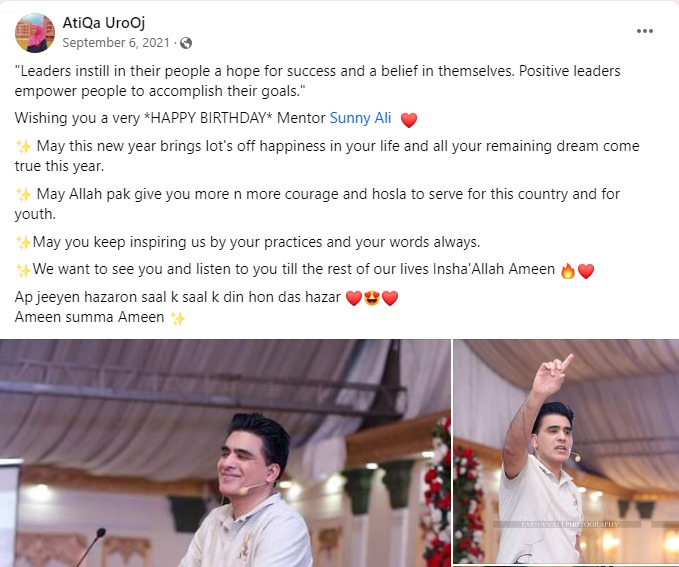Screen dimensions: 679x567
Task: Open AtiQa UroOj's profile name link
Action: (103, 23)
